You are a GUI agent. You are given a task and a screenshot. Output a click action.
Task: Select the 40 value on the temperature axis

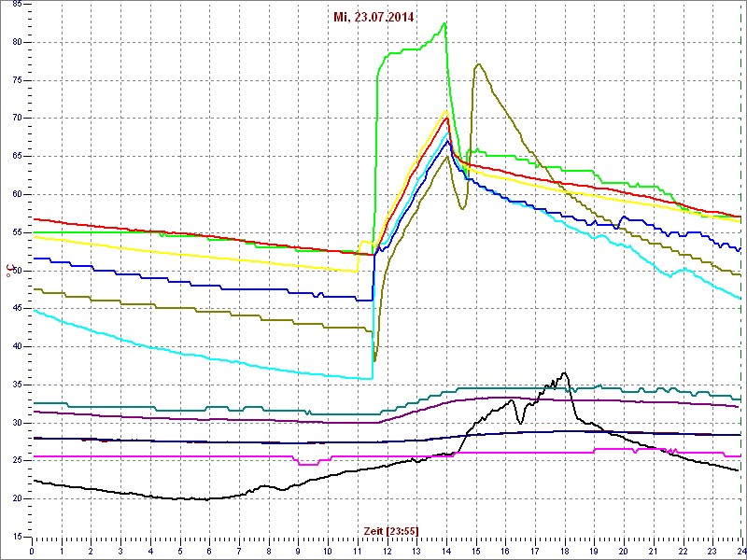[16, 346]
